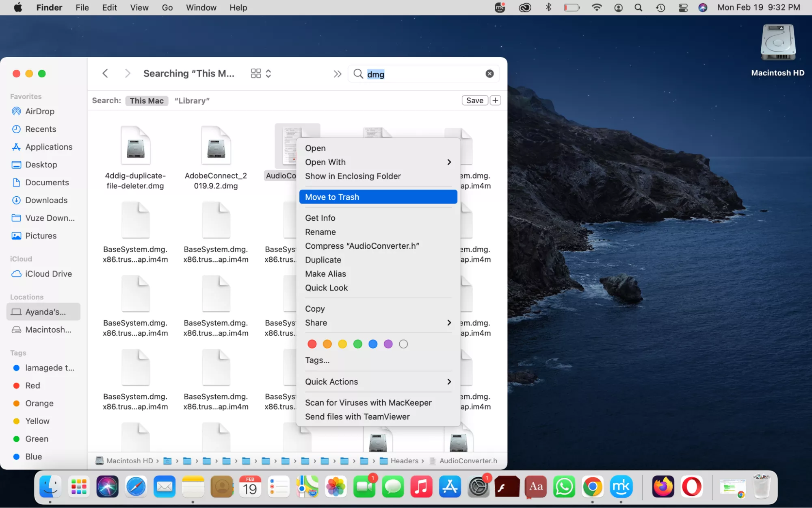
Task: Switch search scope to This Mac
Action: coord(147,100)
